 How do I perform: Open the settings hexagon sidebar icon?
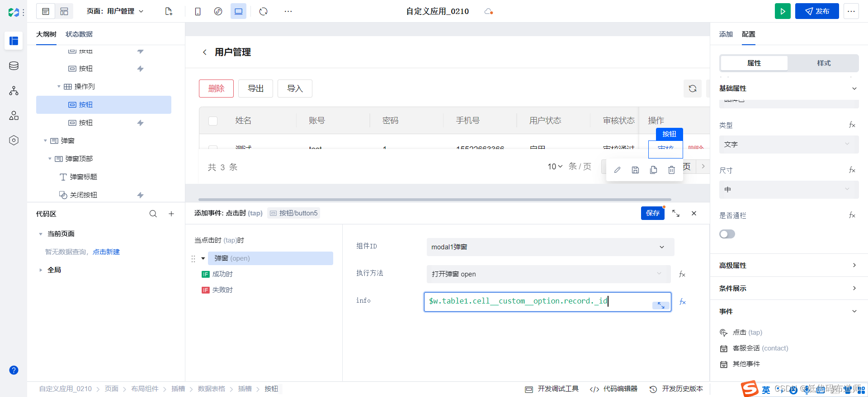coord(14,140)
